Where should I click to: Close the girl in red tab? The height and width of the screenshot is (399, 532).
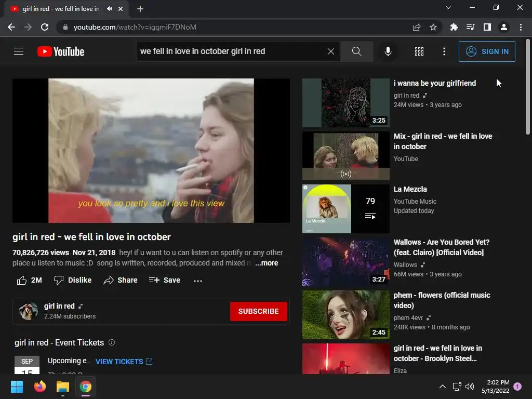point(121,9)
